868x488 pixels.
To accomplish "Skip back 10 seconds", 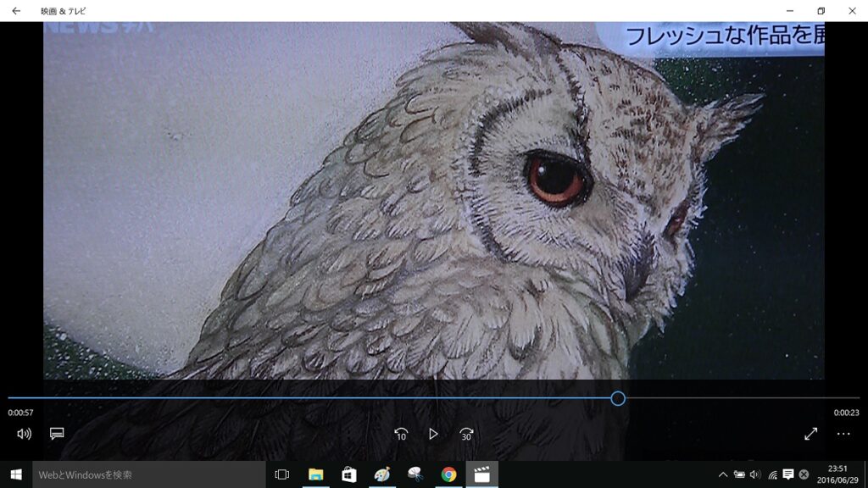I will 401,435.
